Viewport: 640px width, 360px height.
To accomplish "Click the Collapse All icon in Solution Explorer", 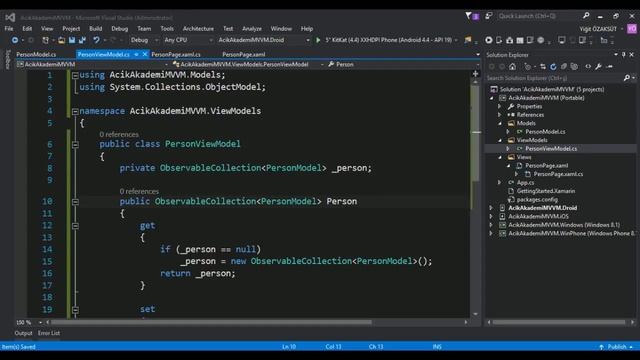I will pos(564,67).
